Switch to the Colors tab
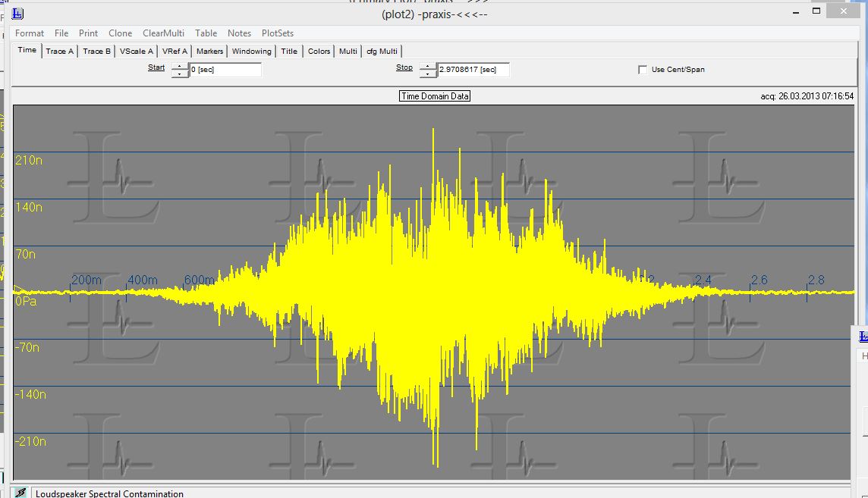 point(319,51)
